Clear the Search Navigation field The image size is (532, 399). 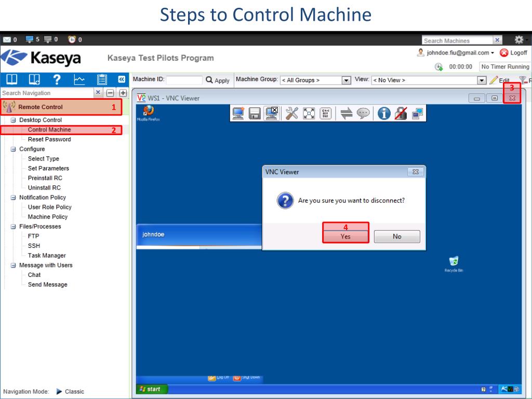click(98, 92)
